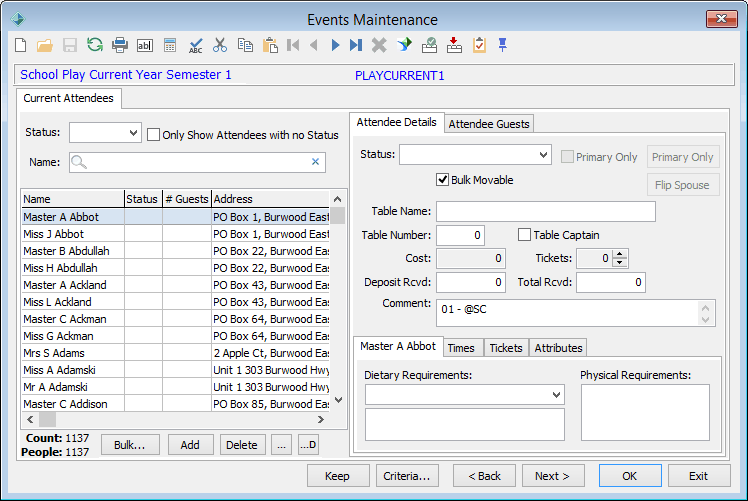Select the Mrs S Adams row
This screenshot has height=501, width=748.
[x=176, y=353]
